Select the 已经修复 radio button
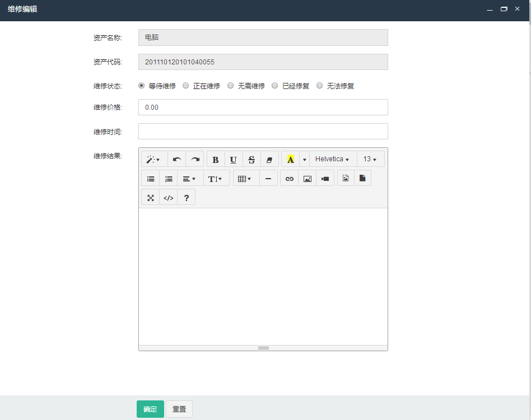 click(x=275, y=86)
